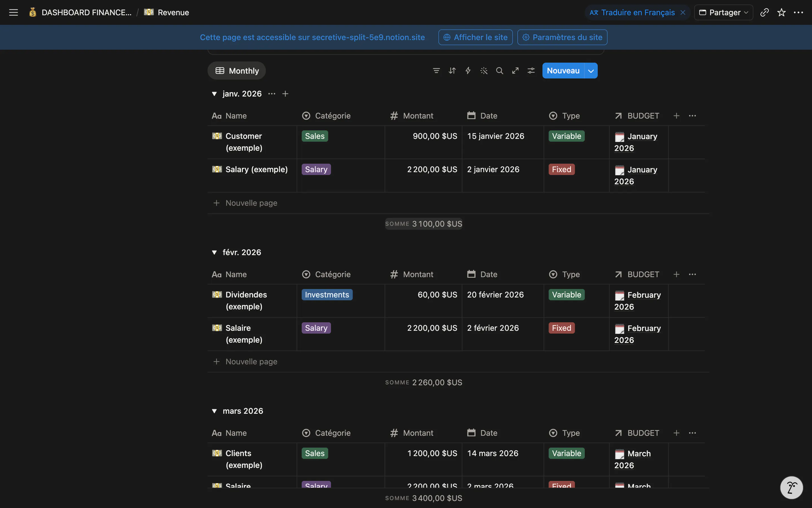The image size is (812, 508).
Task: Collapse the févr. 2026 group
Action: click(x=214, y=252)
